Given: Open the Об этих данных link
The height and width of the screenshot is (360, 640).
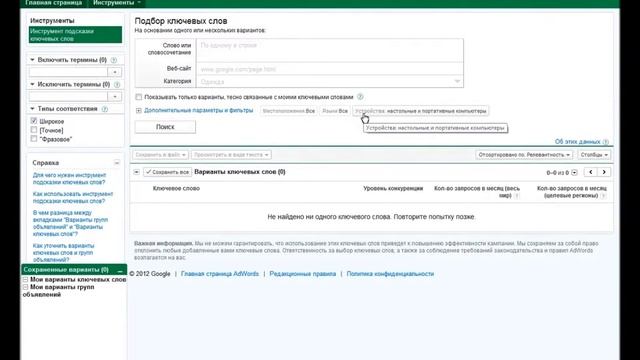Looking at the screenshot, I should 577,142.
